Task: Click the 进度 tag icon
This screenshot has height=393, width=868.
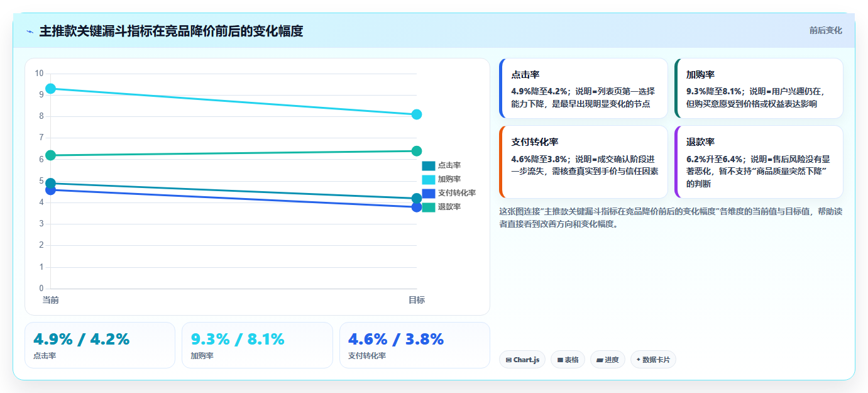Action: (x=600, y=360)
